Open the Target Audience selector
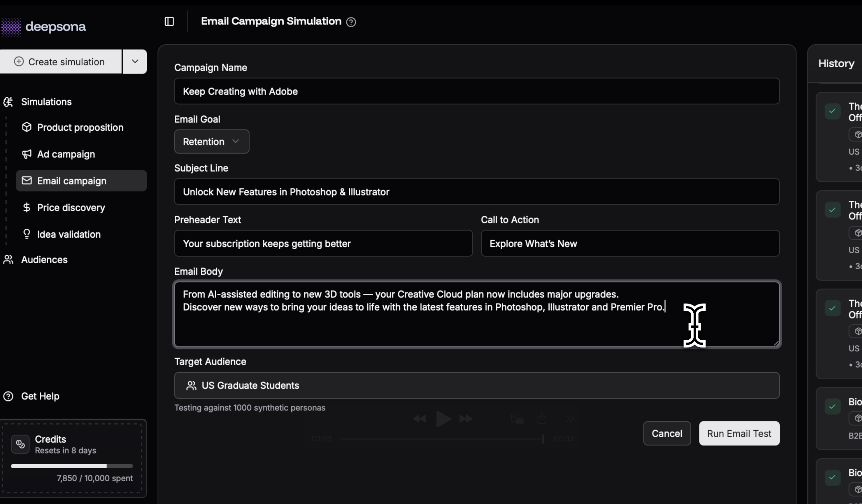The height and width of the screenshot is (504, 862). [476, 386]
